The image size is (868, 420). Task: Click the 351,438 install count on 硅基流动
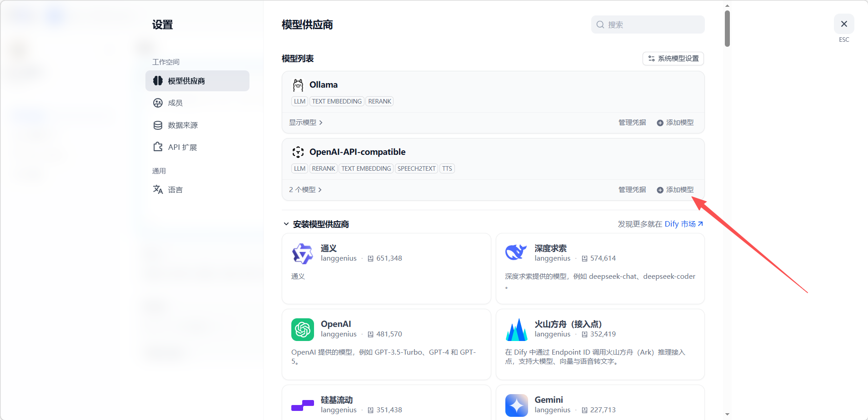[x=389, y=410]
